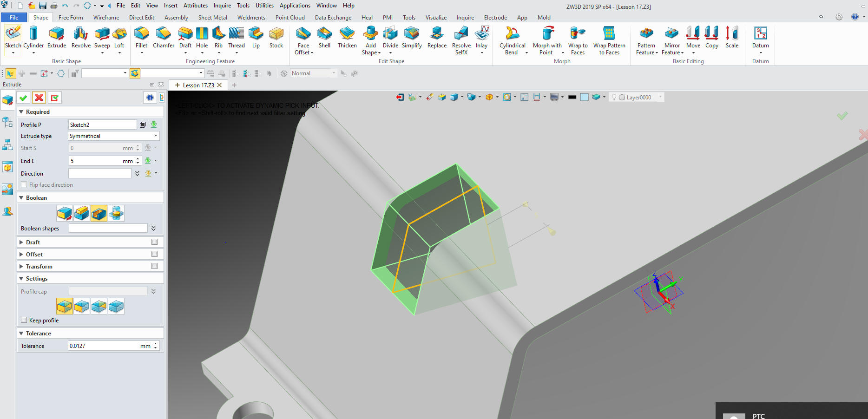This screenshot has height=419, width=868.
Task: Select the Thicken tool
Action: tap(347, 37)
